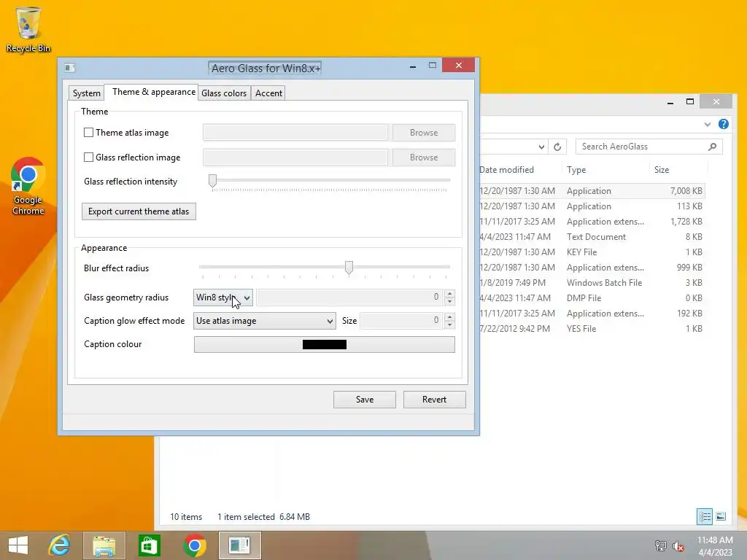The height and width of the screenshot is (560, 747).
Task: Click the Save button
Action: point(365,400)
